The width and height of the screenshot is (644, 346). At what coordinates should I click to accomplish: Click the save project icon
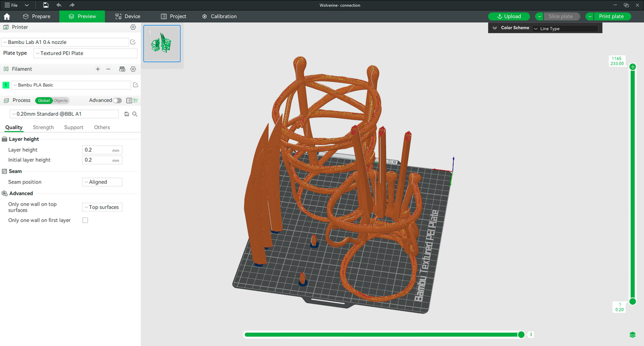pos(46,5)
